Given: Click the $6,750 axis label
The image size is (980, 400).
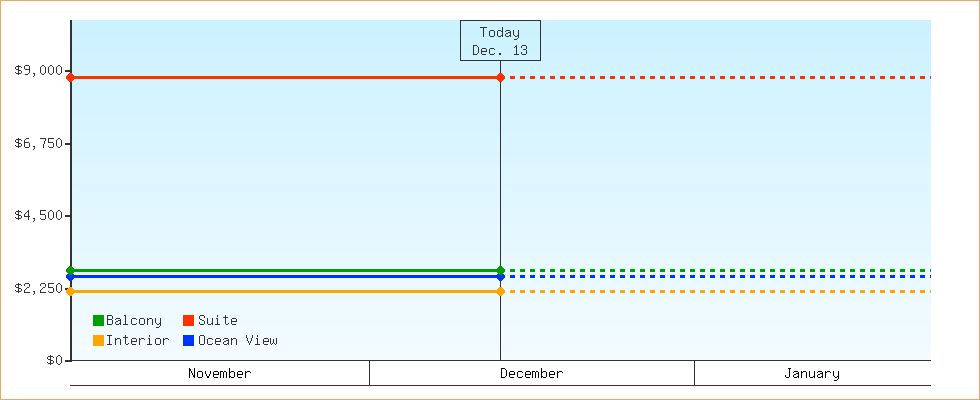Looking at the screenshot, I should [39, 143].
